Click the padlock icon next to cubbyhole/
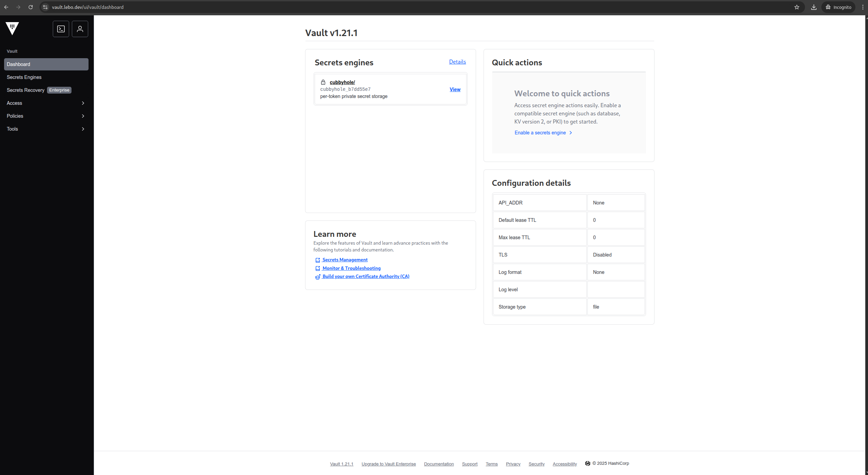The width and height of the screenshot is (868, 475). point(322,82)
